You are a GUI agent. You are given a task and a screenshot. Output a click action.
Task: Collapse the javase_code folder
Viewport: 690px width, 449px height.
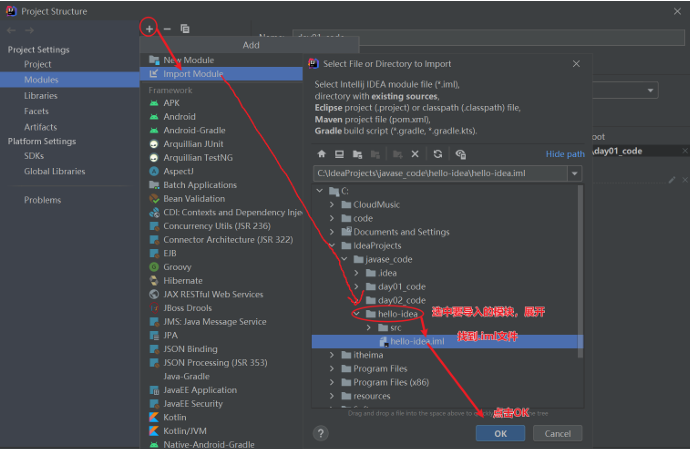coord(345,259)
